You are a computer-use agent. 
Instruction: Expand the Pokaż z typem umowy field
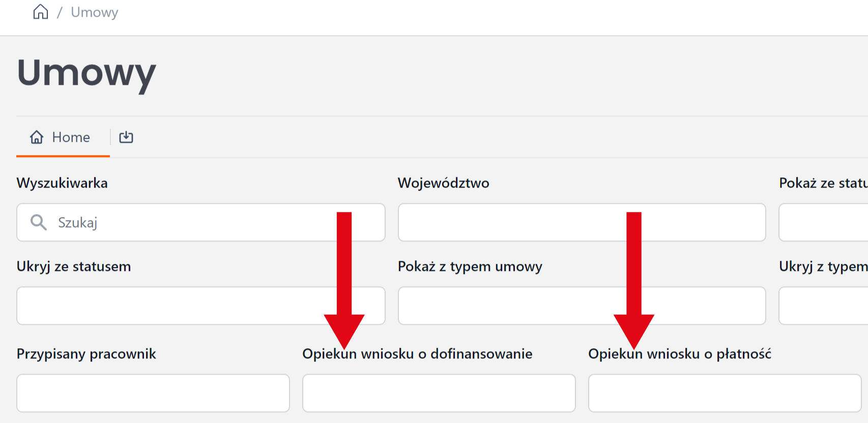pyautogui.click(x=509, y=306)
